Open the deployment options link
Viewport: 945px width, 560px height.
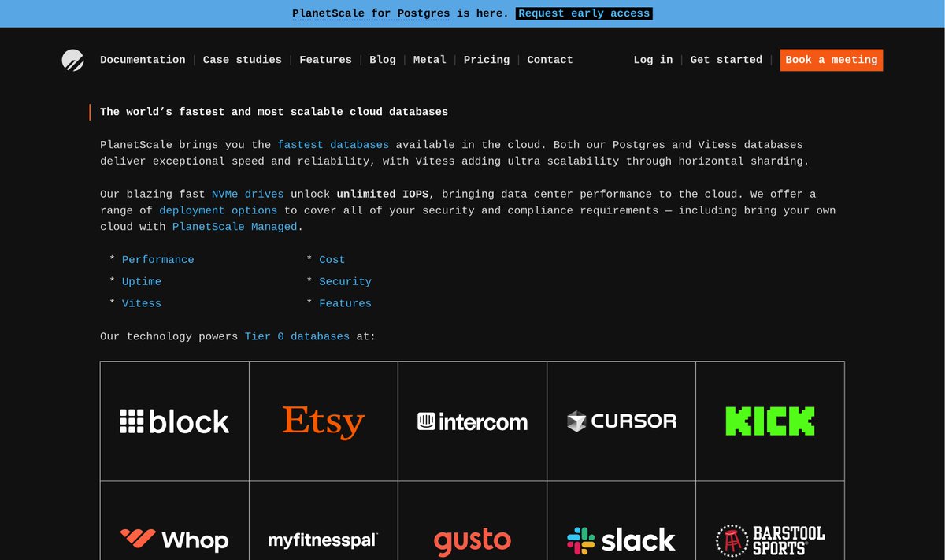click(218, 210)
